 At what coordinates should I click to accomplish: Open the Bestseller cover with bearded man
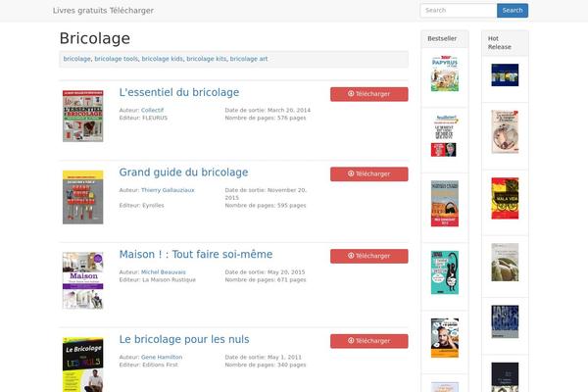445,338
